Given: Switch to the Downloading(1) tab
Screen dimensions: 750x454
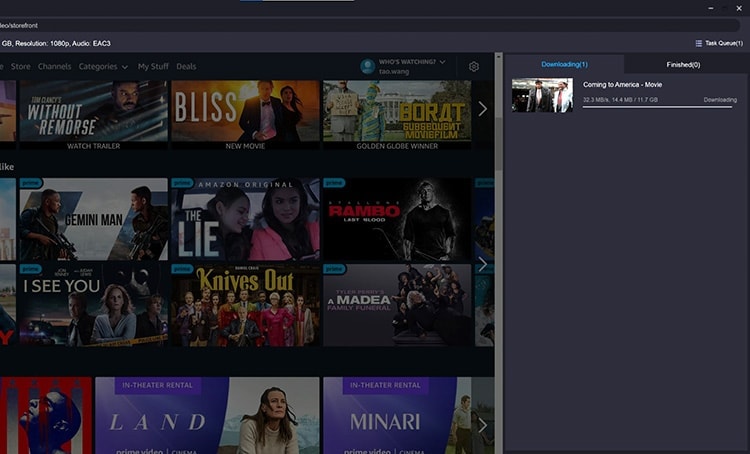Looking at the screenshot, I should coord(564,64).
